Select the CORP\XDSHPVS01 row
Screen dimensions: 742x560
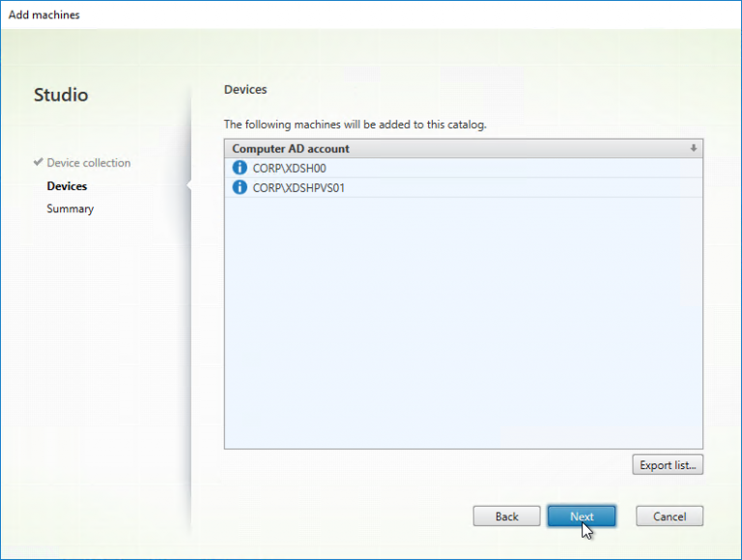[464, 187]
